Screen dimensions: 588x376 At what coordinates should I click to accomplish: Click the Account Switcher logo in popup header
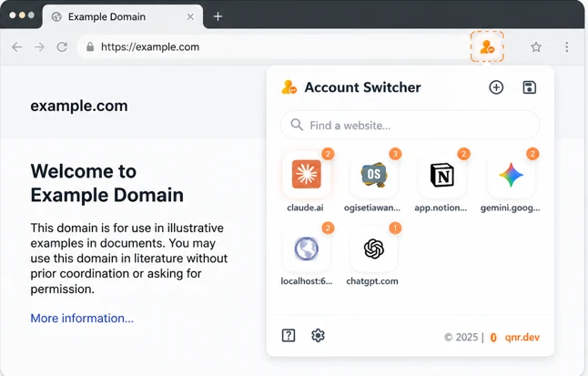pos(289,87)
